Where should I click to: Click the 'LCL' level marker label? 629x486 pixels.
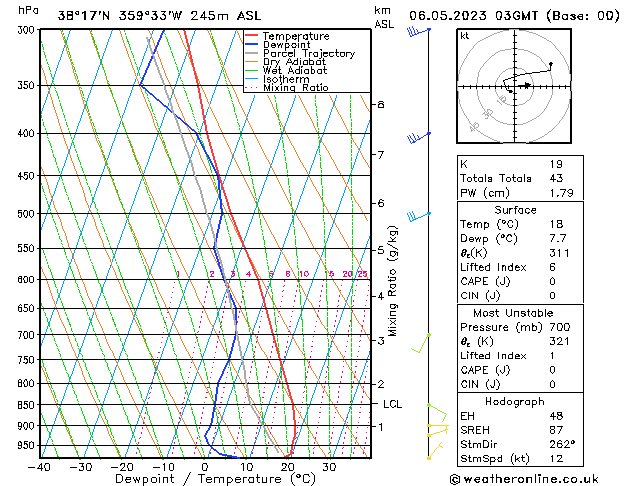[x=392, y=404]
